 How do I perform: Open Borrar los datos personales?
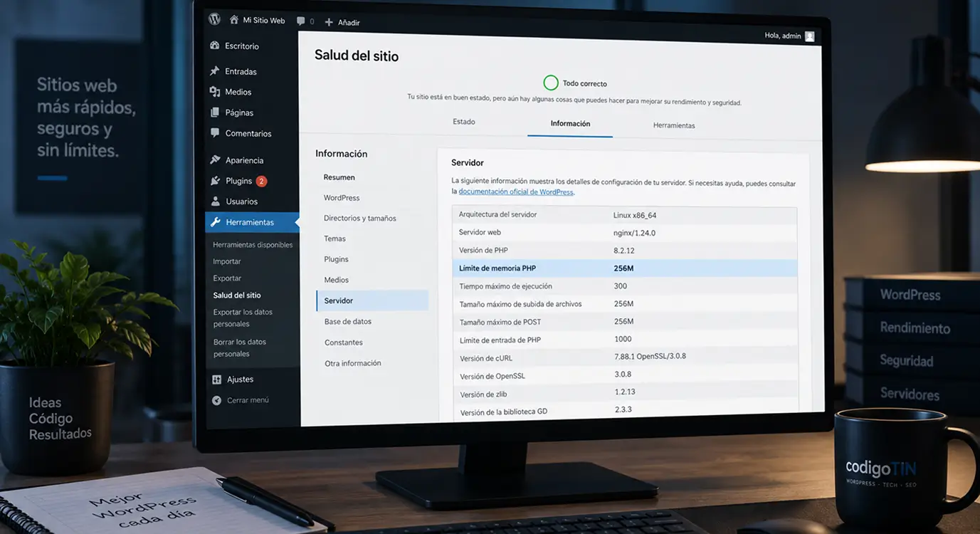[x=240, y=347]
